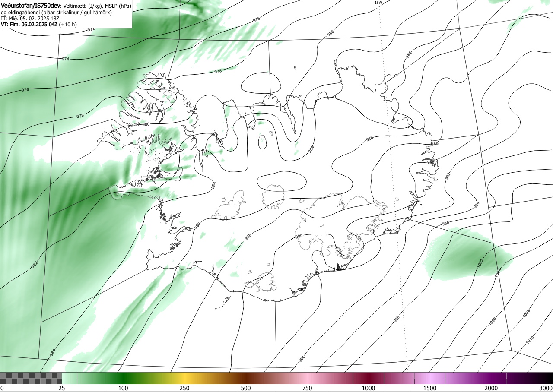Click the light lilac color above the 1500 mark
Image resolution: width=553 pixels, height=392 pixels.
(x=430, y=379)
